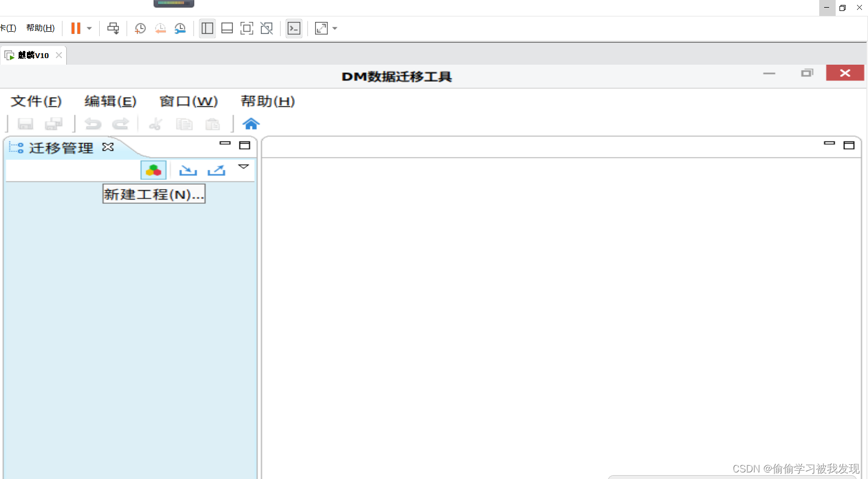The height and width of the screenshot is (479, 868).
Task: Restore the DM数据迁移工具 window
Action: (x=807, y=73)
